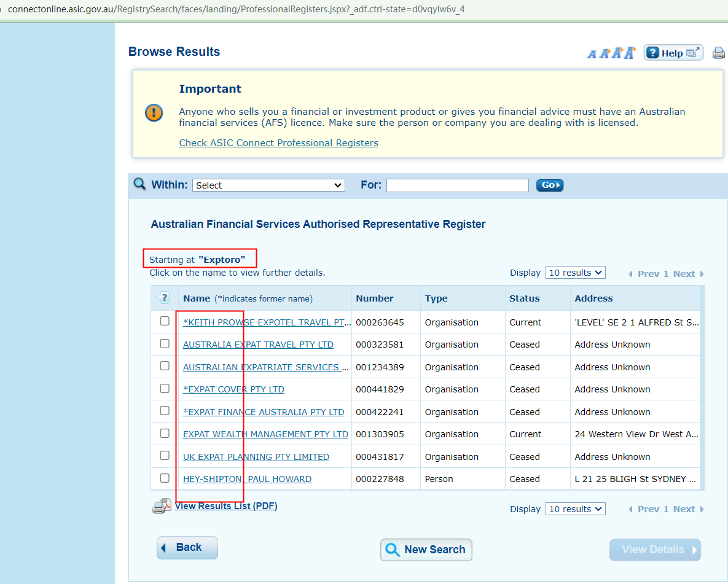Click address L 21 25 BLIGH St SYDNEY
This screenshot has width=728, height=584.
tap(635, 479)
